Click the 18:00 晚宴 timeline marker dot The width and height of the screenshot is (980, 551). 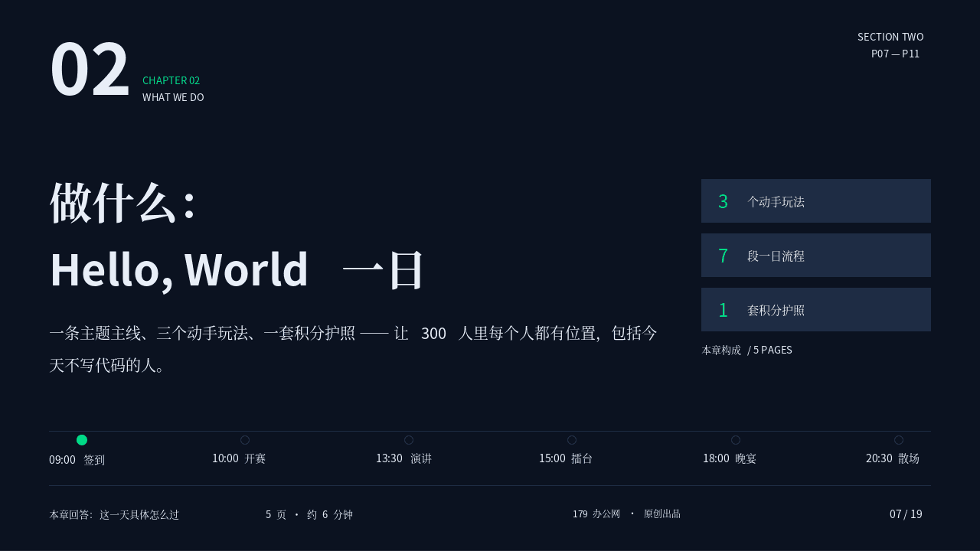pyautogui.click(x=736, y=440)
